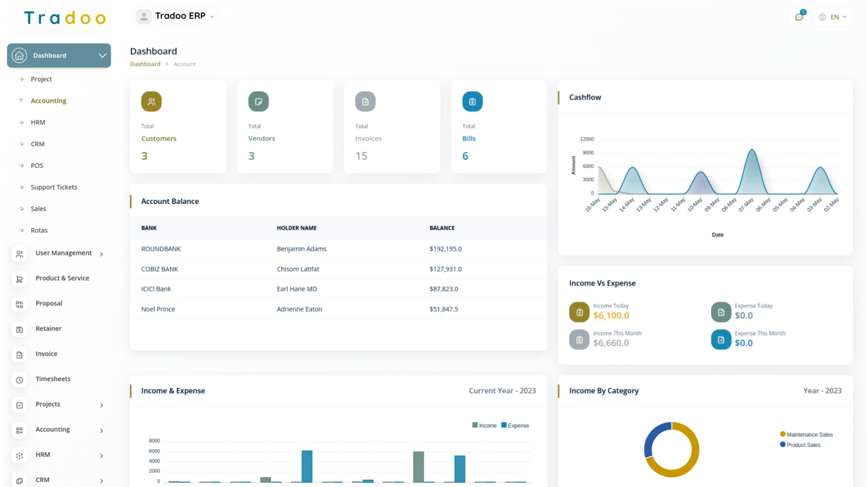Viewport: 868px width, 487px height.
Task: Click the Total Vendors note icon
Action: tap(258, 101)
